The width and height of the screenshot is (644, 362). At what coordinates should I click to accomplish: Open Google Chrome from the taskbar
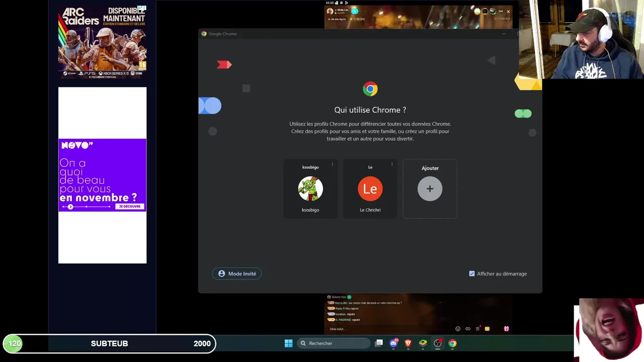click(x=452, y=343)
